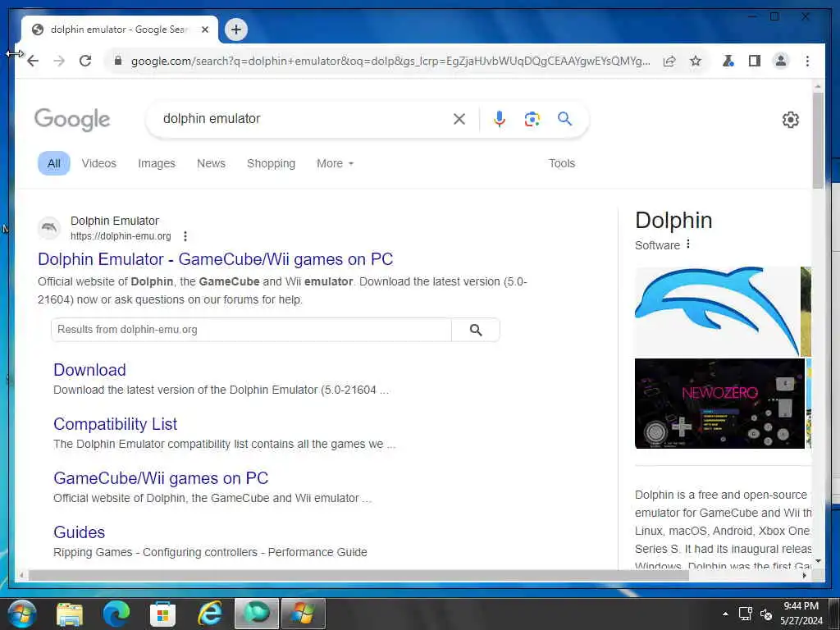Click the https://dolphin-emu.org URL text
Image resolution: width=840 pixels, height=630 pixels.
pyautogui.click(x=121, y=236)
